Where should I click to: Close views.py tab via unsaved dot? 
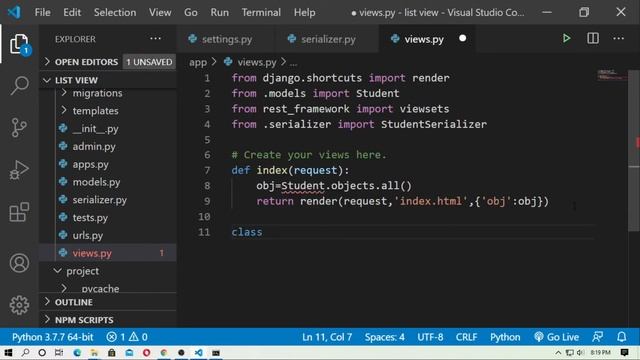pos(462,38)
